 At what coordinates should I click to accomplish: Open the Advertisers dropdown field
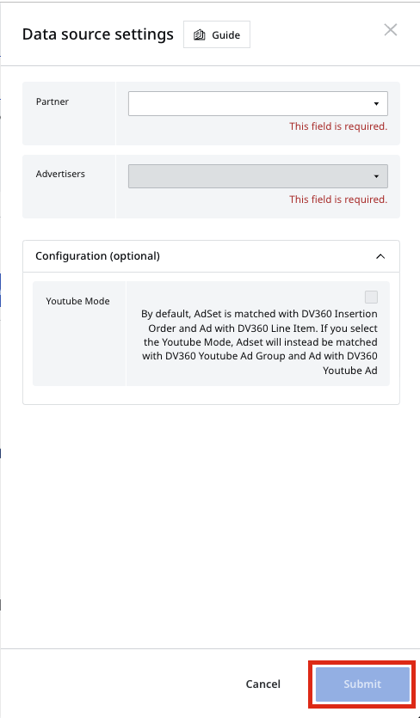coord(258,176)
